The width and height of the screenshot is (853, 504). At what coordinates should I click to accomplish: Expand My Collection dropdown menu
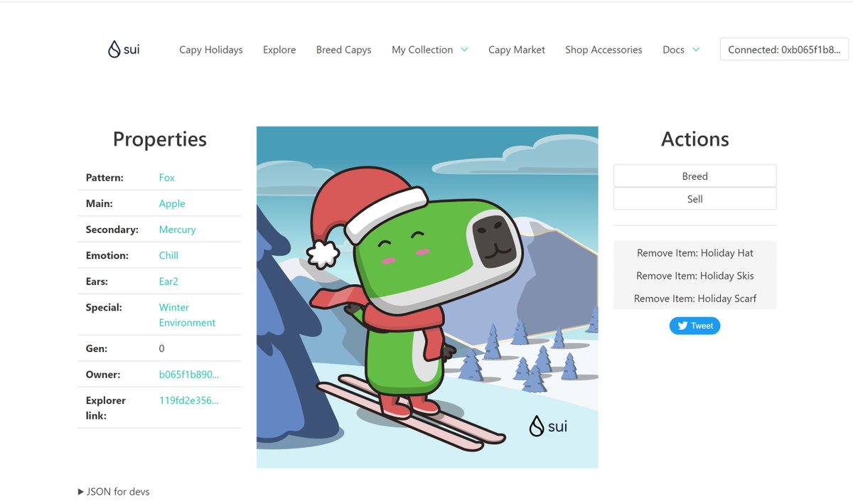click(x=429, y=50)
